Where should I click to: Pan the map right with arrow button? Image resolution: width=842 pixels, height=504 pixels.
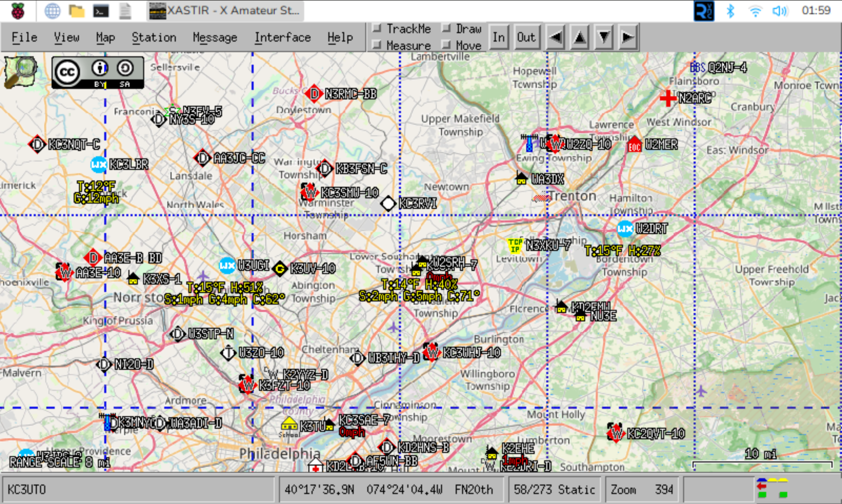(628, 37)
